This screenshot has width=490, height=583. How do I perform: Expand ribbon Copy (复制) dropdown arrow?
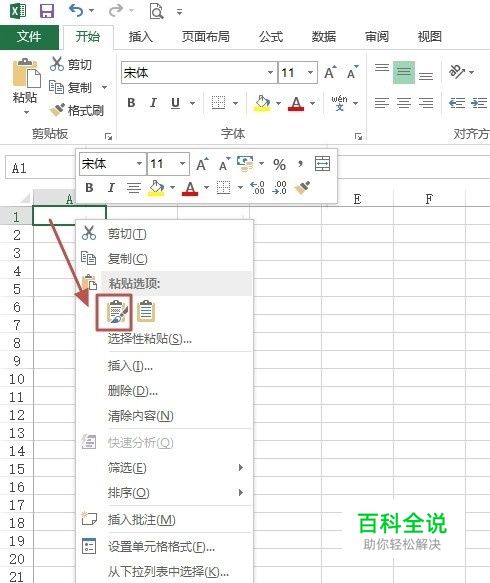point(104,88)
